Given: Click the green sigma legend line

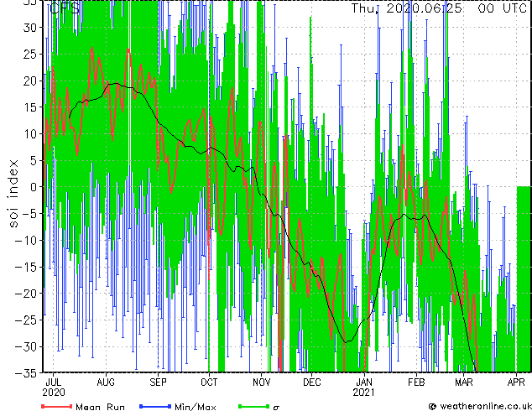Looking at the screenshot, I should 254,406.
